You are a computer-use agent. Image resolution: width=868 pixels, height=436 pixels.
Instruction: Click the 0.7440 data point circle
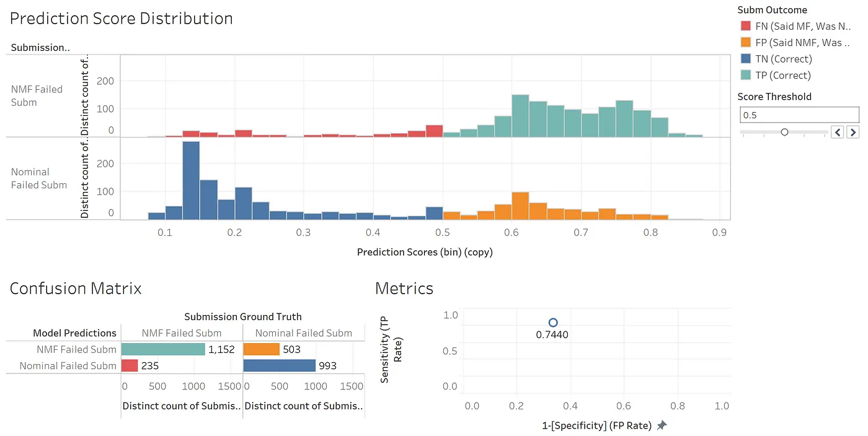coord(553,323)
